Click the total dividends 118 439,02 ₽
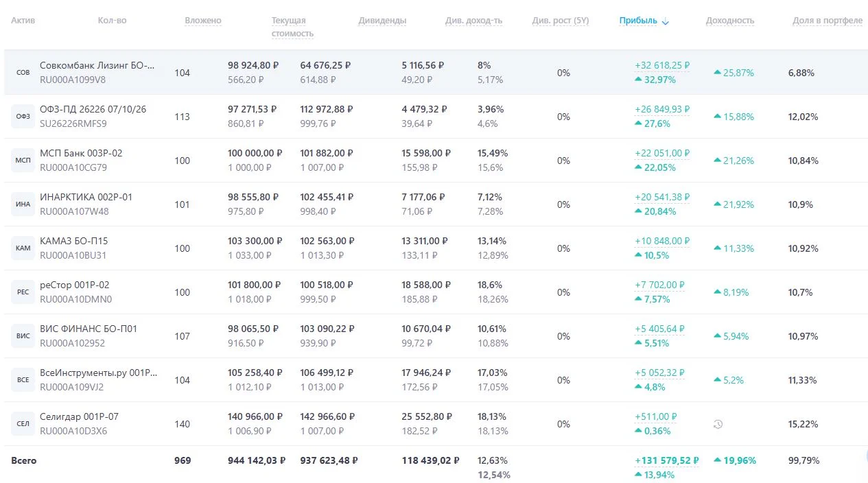 [430, 460]
